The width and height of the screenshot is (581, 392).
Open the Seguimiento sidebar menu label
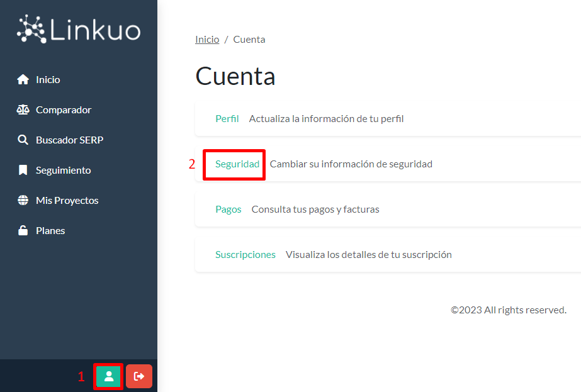[63, 170]
